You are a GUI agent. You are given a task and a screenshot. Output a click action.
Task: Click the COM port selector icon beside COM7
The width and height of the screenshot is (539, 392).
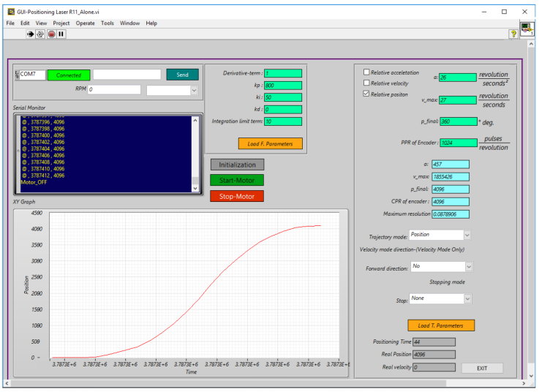pyautogui.click(x=16, y=74)
